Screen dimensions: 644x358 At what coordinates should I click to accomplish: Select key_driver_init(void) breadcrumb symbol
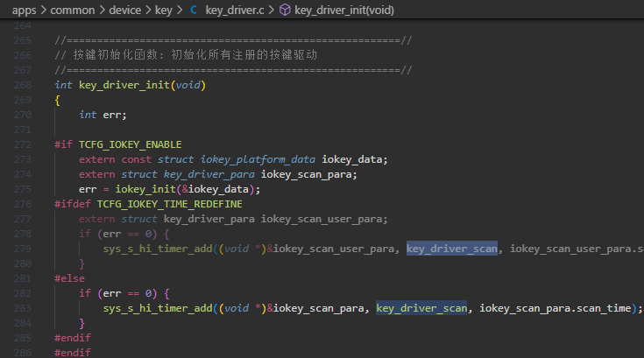(344, 11)
